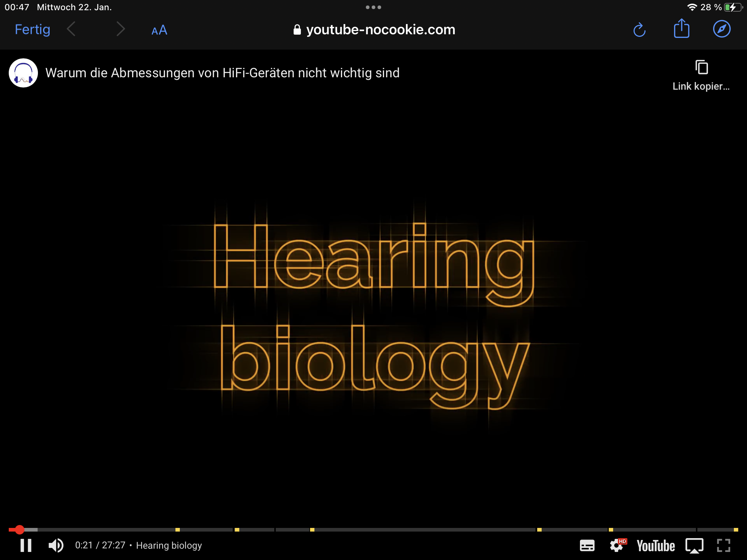Mute the video with the speaker icon
Screen dimensions: 747x560
(x=56, y=545)
